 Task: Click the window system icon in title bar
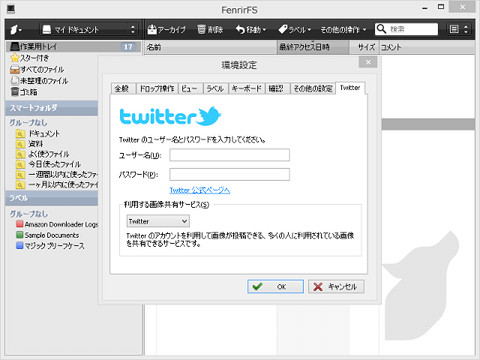click(11, 9)
